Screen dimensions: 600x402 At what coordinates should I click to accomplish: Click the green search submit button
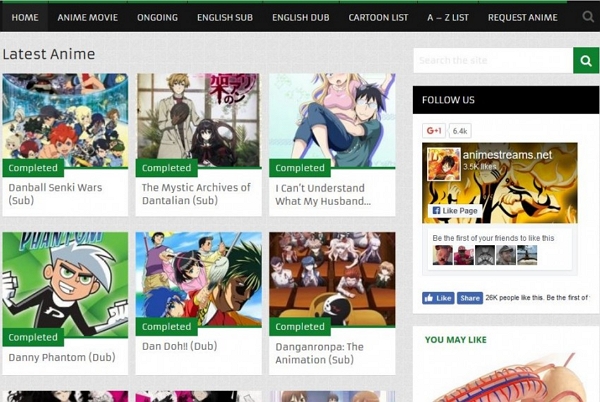coord(586,60)
